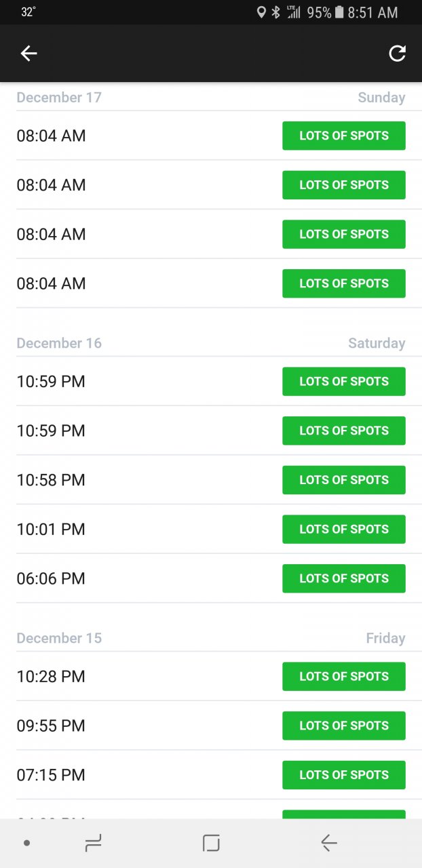Open the 10:28 PM Friday entry
This screenshot has width=422, height=868.
[x=51, y=676]
